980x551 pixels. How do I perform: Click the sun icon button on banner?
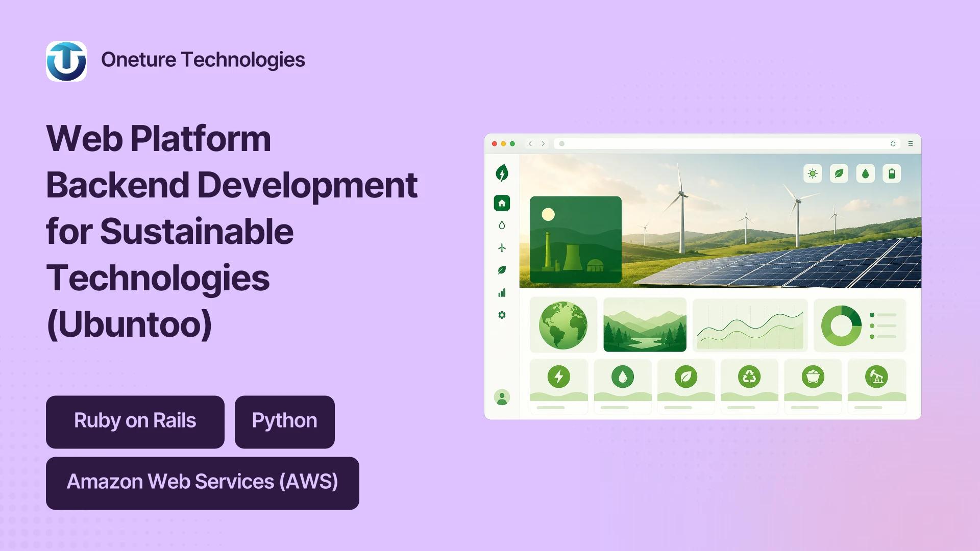(x=813, y=173)
